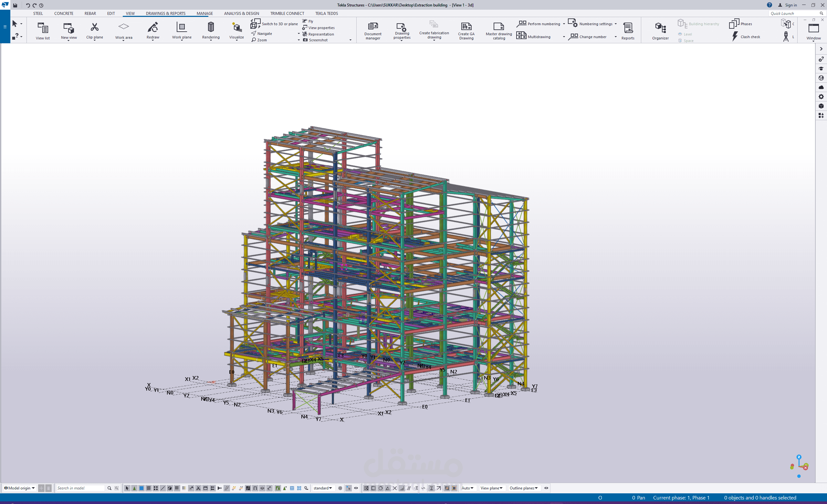
Task: Expand the View plane dropdown
Action: 491,488
